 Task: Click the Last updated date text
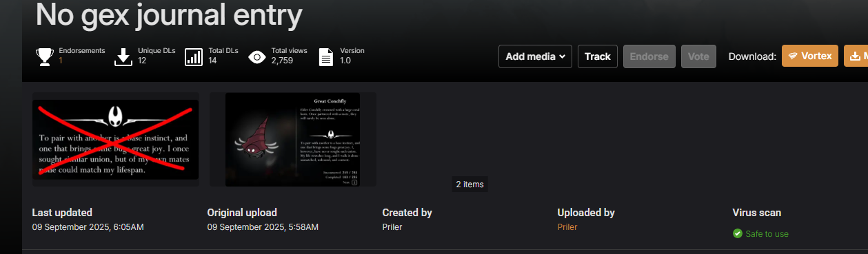pos(88,226)
